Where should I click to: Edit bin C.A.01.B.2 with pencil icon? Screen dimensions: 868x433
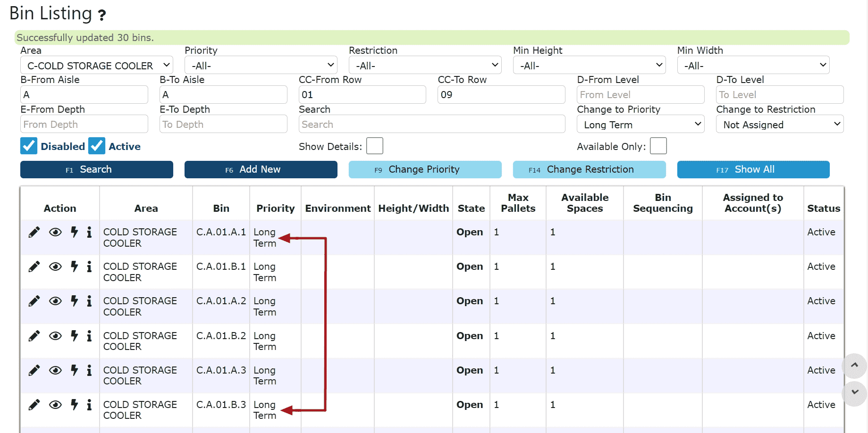[x=34, y=336]
